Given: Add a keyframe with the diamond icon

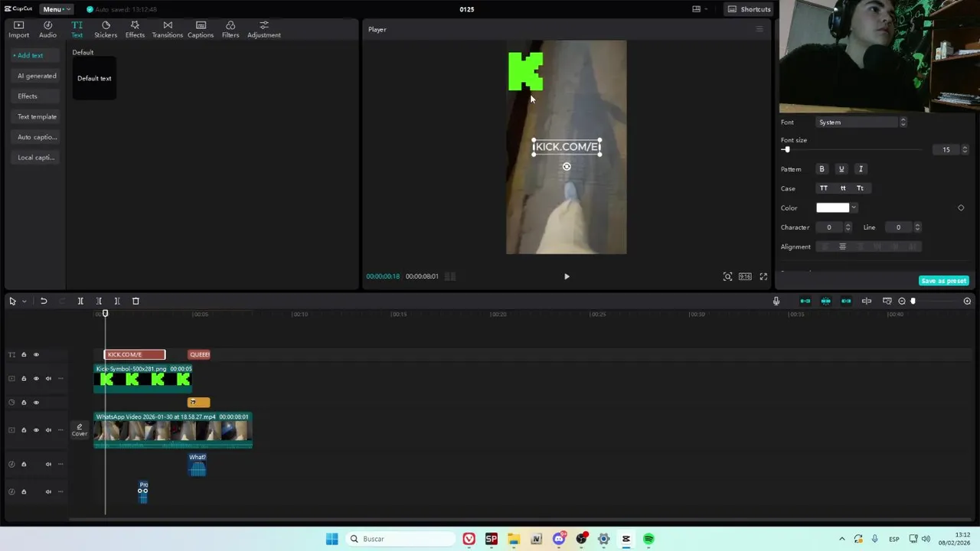Looking at the screenshot, I should pyautogui.click(x=961, y=208).
